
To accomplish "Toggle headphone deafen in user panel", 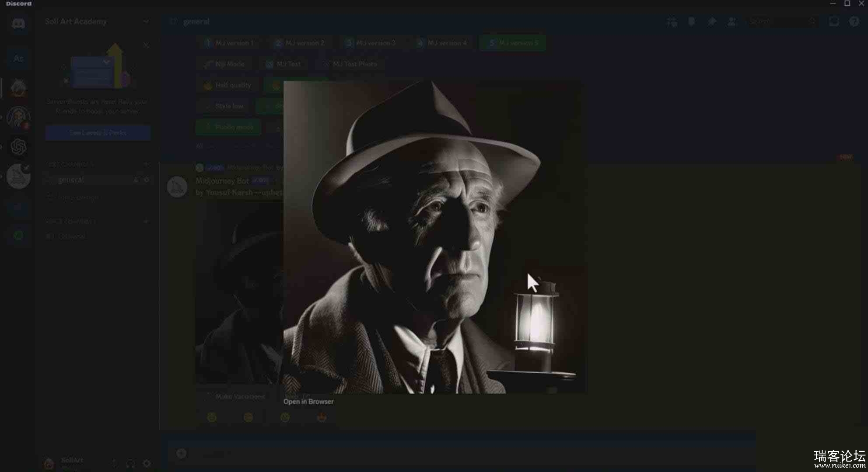I will click(x=130, y=463).
